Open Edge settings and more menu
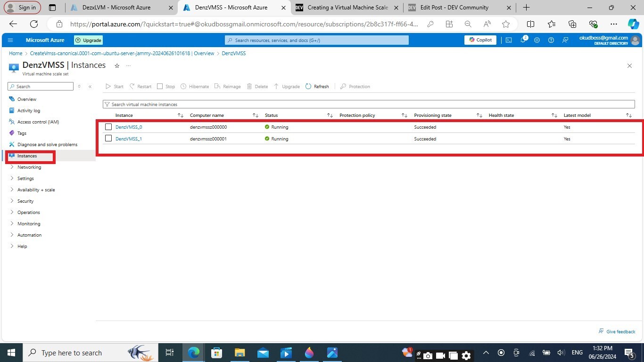The image size is (644, 362). [613, 24]
